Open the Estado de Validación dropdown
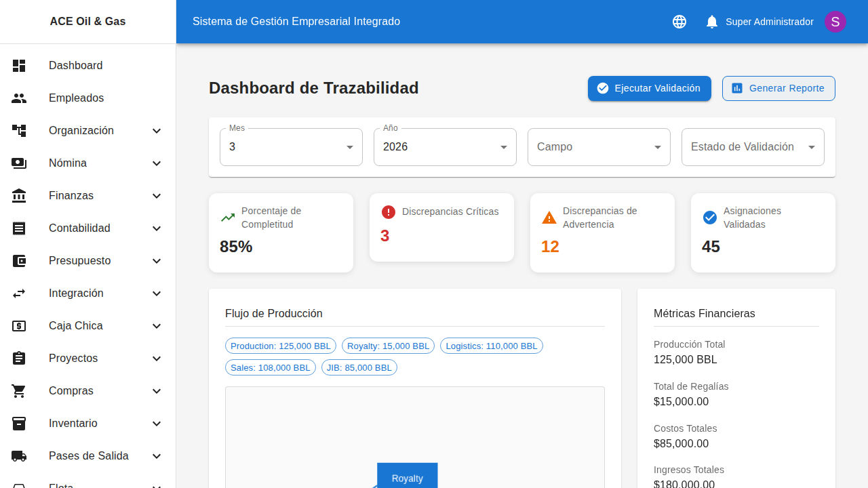Viewport: 868px width, 488px height. tap(752, 146)
